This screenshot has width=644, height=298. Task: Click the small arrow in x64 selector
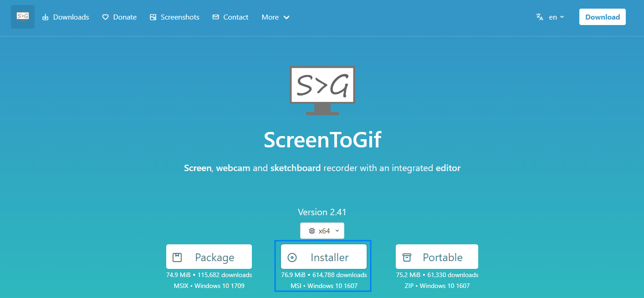(x=337, y=231)
